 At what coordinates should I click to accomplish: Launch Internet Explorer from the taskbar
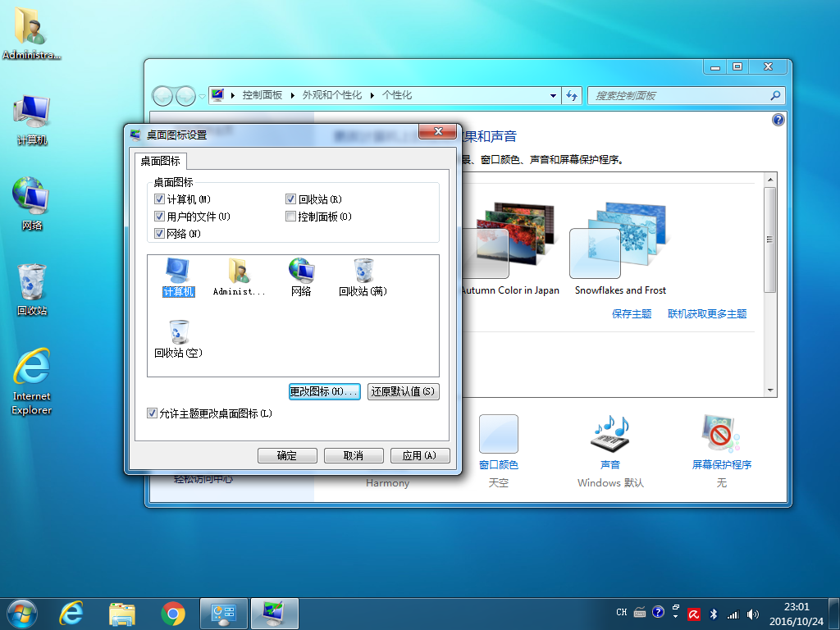coord(71,614)
